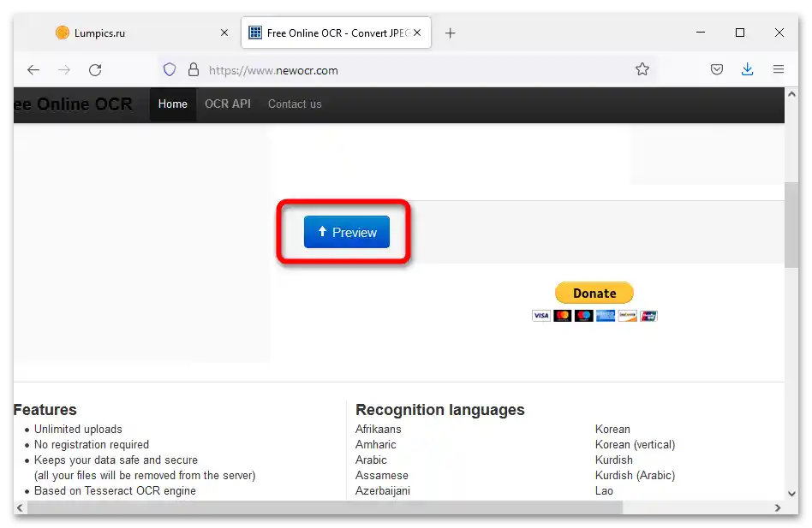The image size is (812, 528).
Task: Bookmark this page with the star icon
Action: tap(642, 69)
